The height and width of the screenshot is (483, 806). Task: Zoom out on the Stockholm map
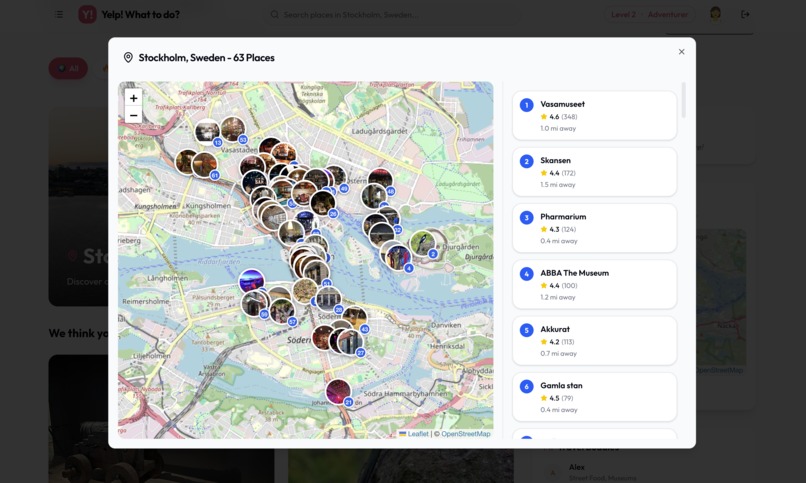pyautogui.click(x=133, y=115)
